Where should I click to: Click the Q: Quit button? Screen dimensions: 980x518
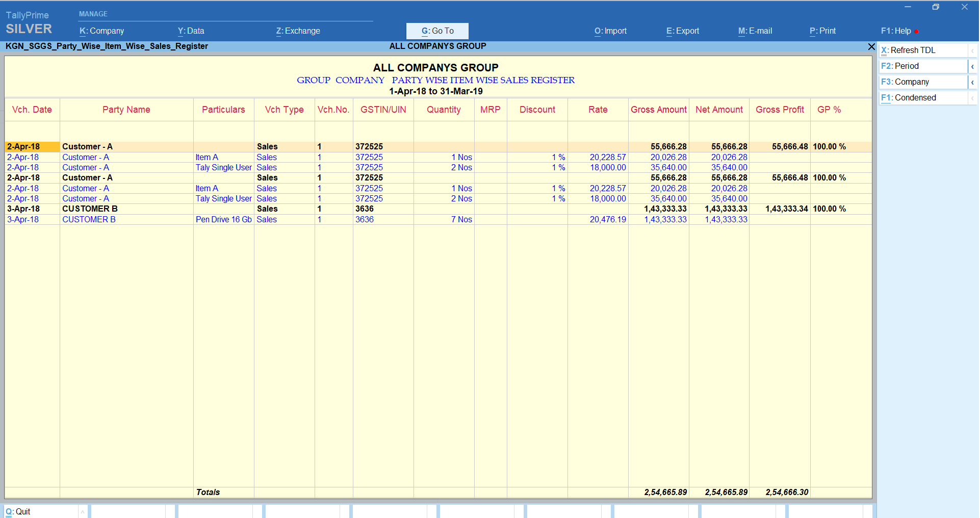[x=41, y=511]
